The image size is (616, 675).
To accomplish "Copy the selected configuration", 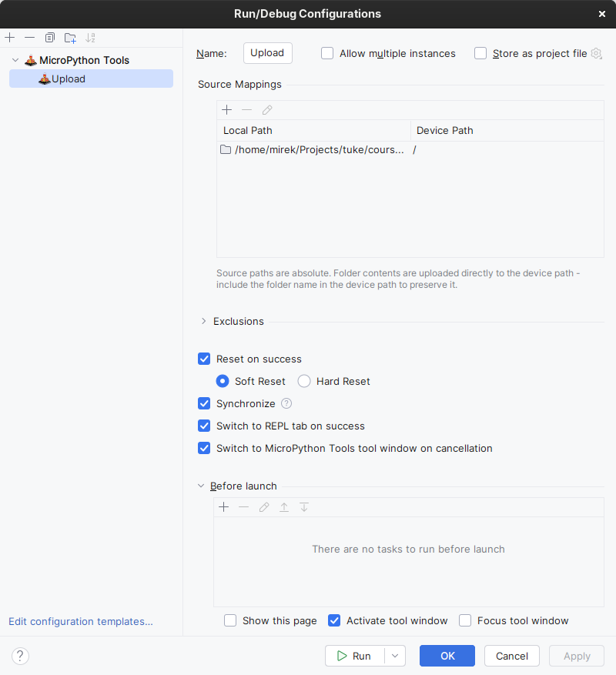I will (50, 38).
